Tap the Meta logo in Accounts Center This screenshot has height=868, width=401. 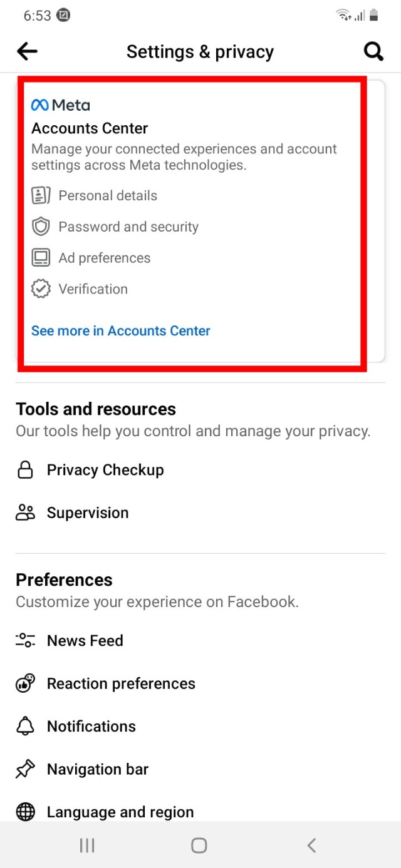[x=61, y=105]
